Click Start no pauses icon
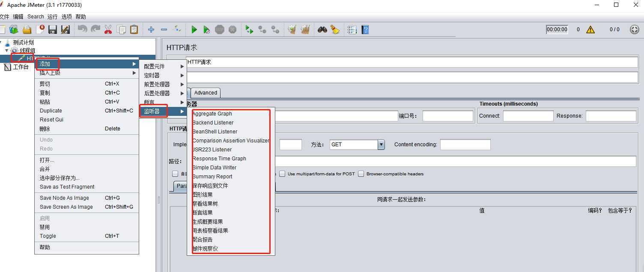644x272 pixels. (x=207, y=30)
